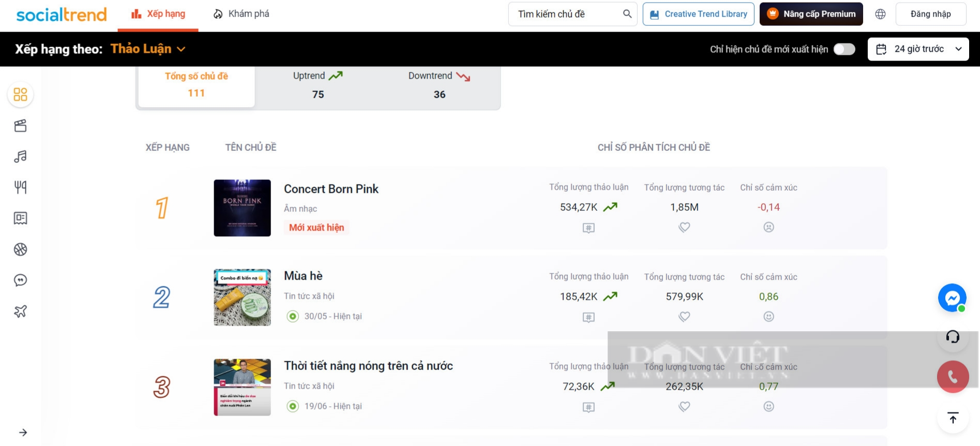Click the search magnifier icon
Viewport: 980px width, 446px height.
627,14
